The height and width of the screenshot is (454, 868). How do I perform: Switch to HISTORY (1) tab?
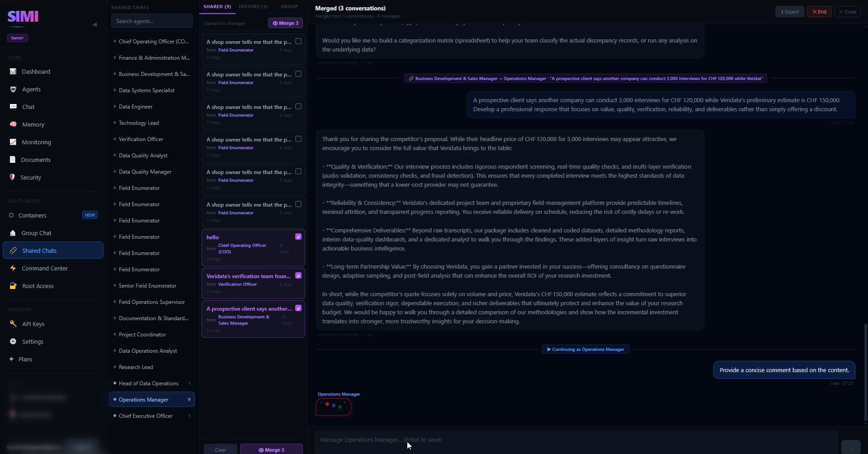click(x=253, y=7)
